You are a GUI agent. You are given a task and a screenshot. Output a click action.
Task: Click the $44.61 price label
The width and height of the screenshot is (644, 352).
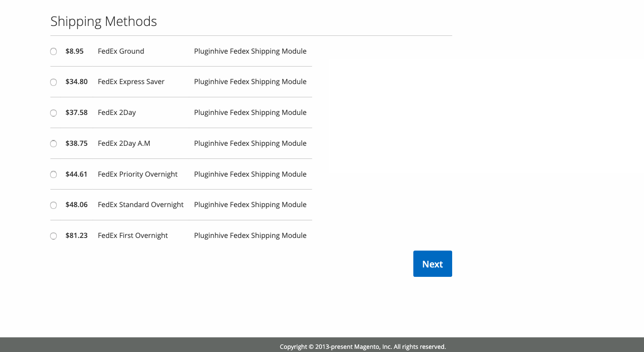pyautogui.click(x=76, y=174)
